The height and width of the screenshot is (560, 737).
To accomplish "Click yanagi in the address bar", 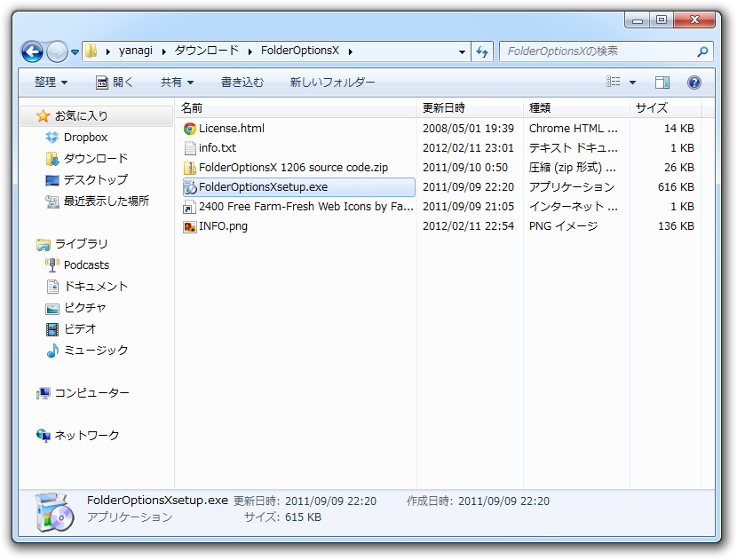I will point(135,51).
